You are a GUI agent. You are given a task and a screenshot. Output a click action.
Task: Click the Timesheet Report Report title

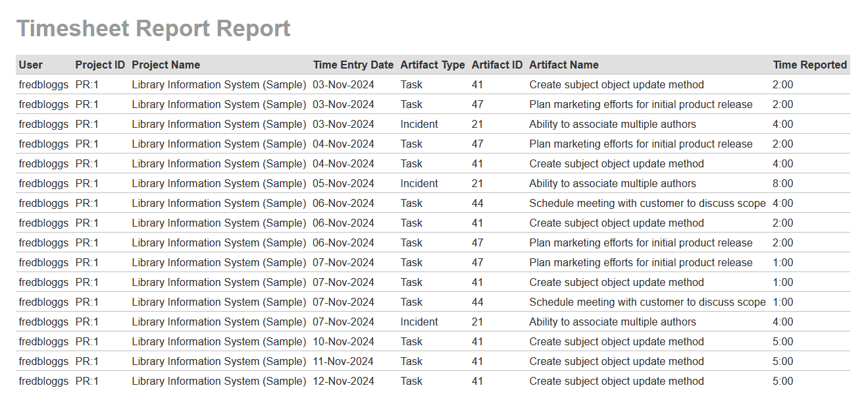pyautogui.click(x=153, y=29)
